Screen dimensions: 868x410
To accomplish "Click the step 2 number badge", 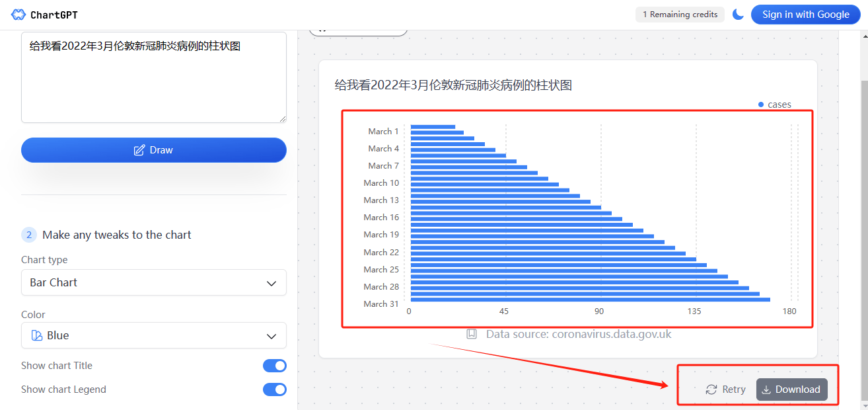I will [x=29, y=235].
